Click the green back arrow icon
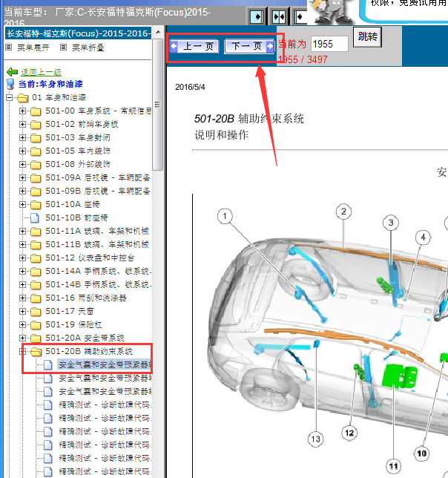The image size is (448, 478). point(12,72)
